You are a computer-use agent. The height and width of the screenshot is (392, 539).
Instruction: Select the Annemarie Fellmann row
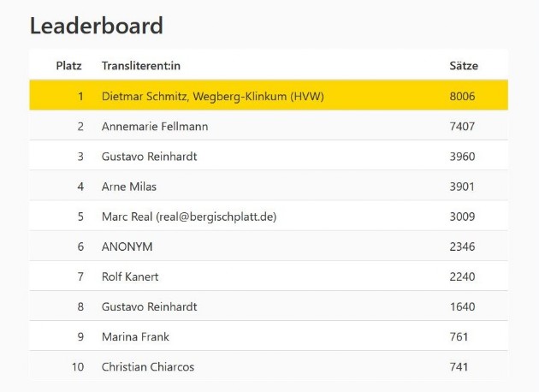click(x=269, y=126)
